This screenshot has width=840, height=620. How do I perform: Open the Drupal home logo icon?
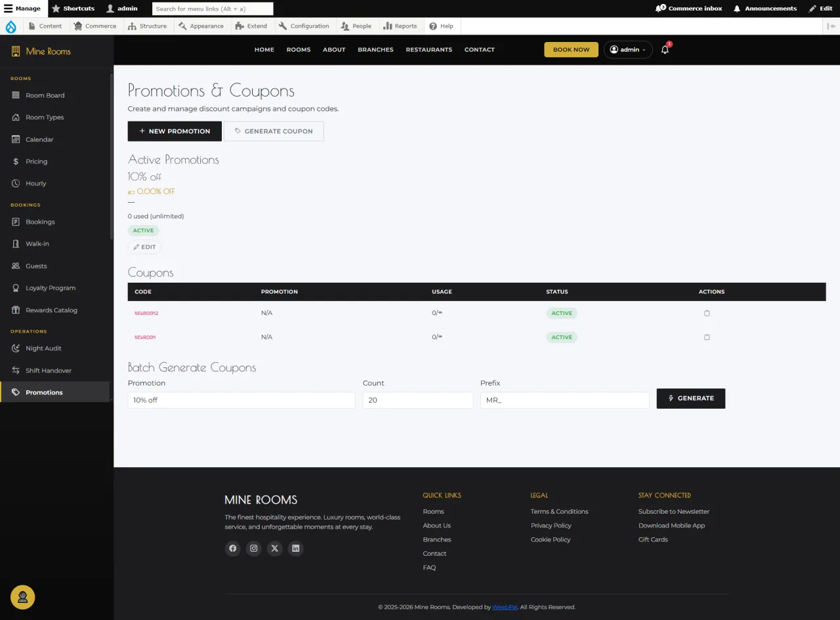pos(11,26)
